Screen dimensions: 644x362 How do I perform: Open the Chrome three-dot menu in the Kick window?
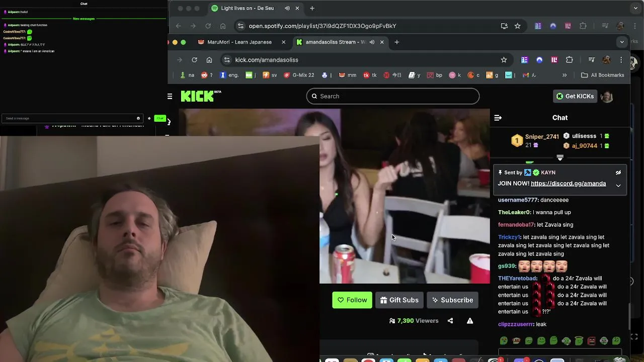coord(621,60)
